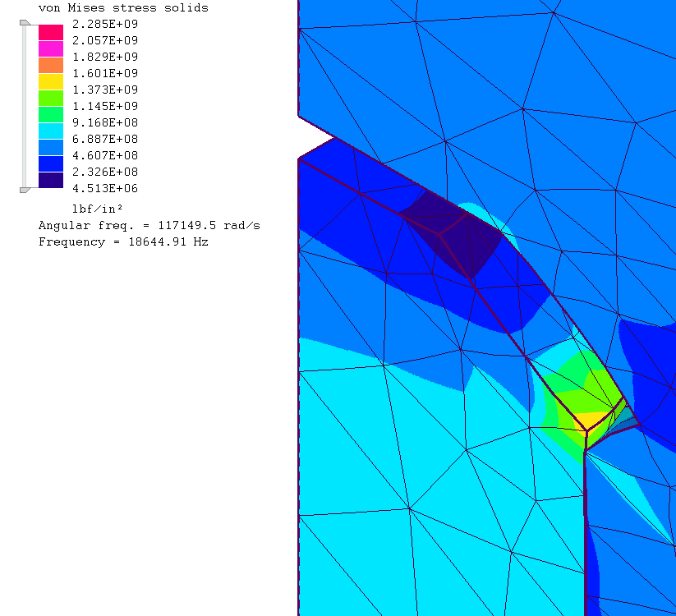The width and height of the screenshot is (676, 616).
Task: Click the legend value 1.601E+09
Action: [x=105, y=73]
